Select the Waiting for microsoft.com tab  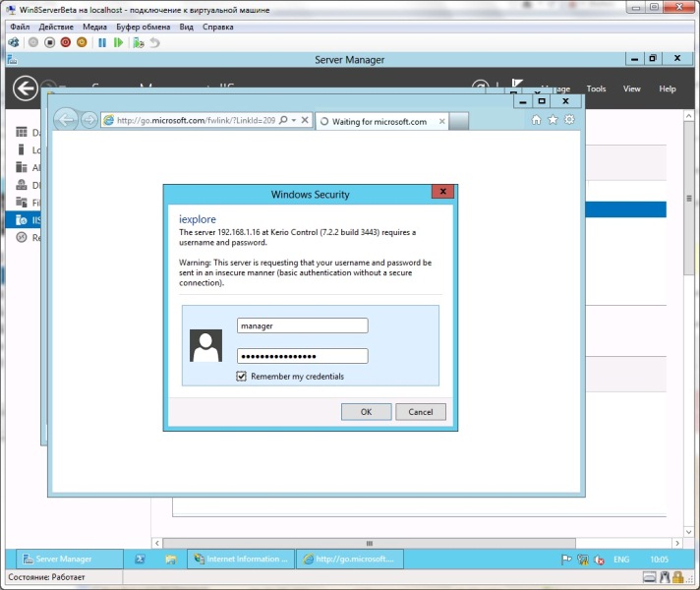[x=379, y=121]
